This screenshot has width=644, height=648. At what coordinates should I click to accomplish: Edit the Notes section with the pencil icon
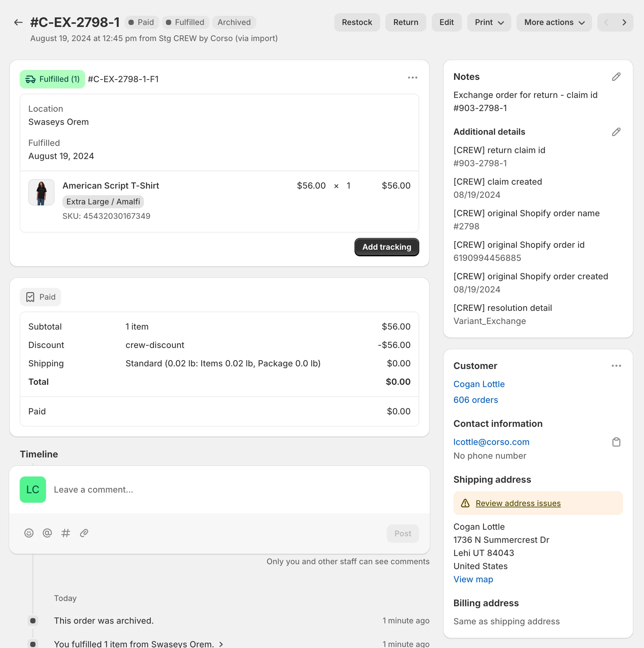[x=616, y=77]
